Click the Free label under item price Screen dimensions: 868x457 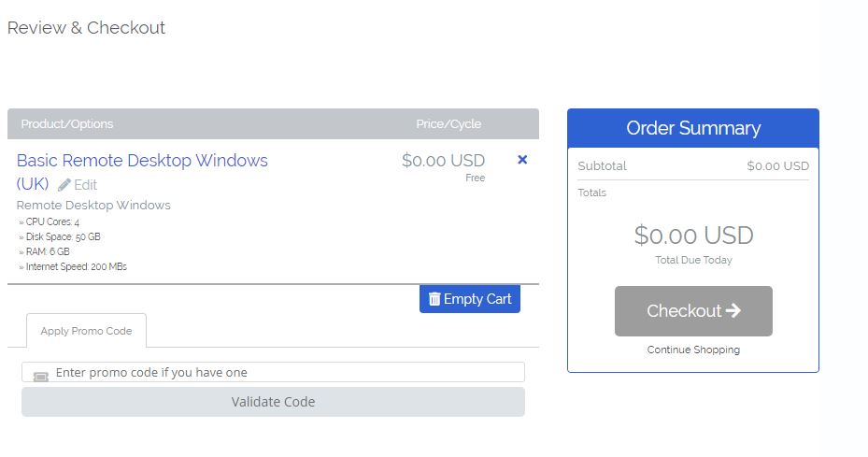pyautogui.click(x=475, y=178)
